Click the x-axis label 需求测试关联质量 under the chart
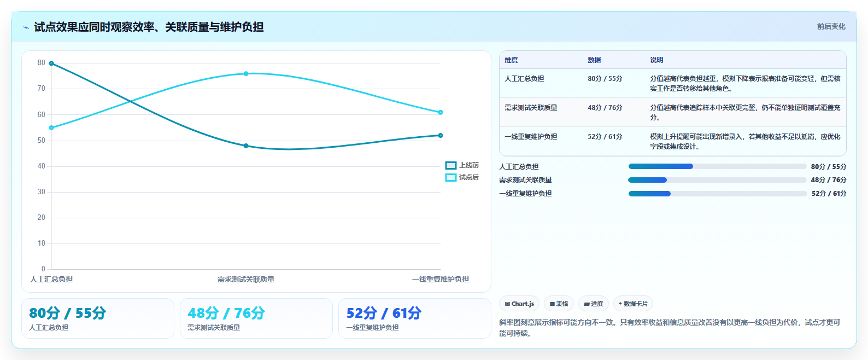This screenshot has width=868, height=360. (x=246, y=279)
